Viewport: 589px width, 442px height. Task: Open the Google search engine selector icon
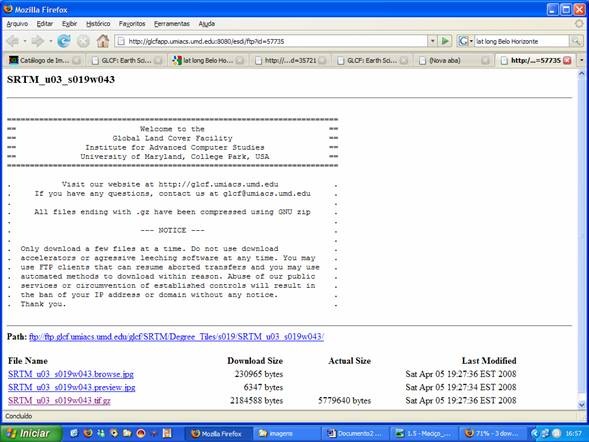[x=464, y=41]
